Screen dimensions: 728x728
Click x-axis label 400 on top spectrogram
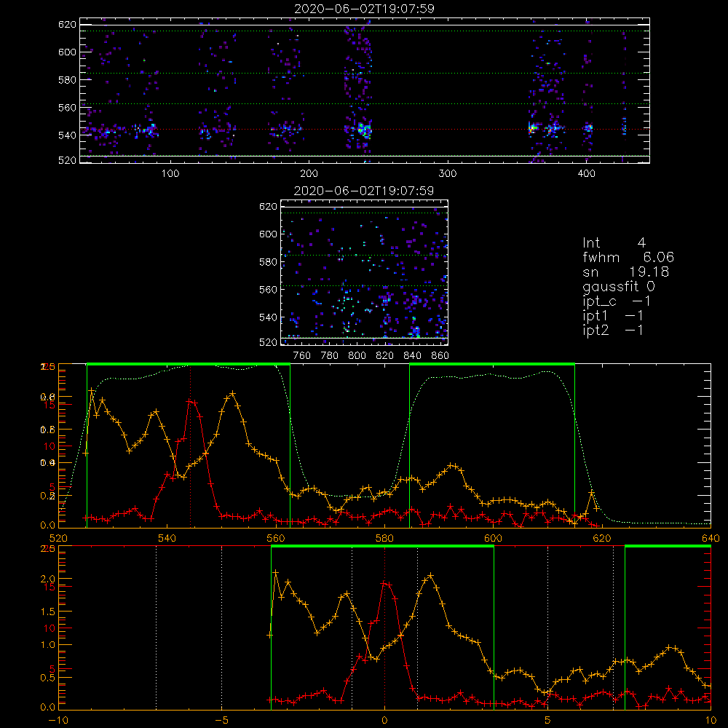(586, 174)
